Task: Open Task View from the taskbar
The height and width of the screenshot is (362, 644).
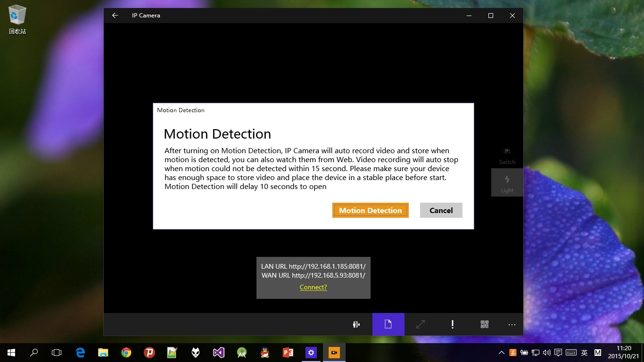Action: tap(57, 352)
